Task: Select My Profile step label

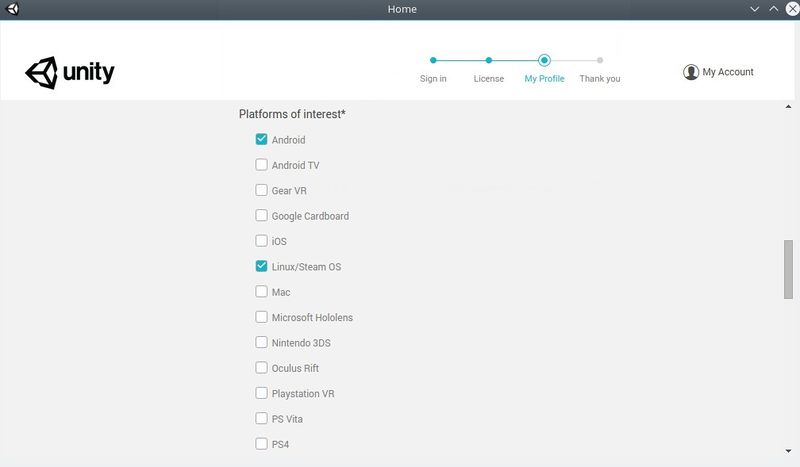Action: tap(544, 79)
